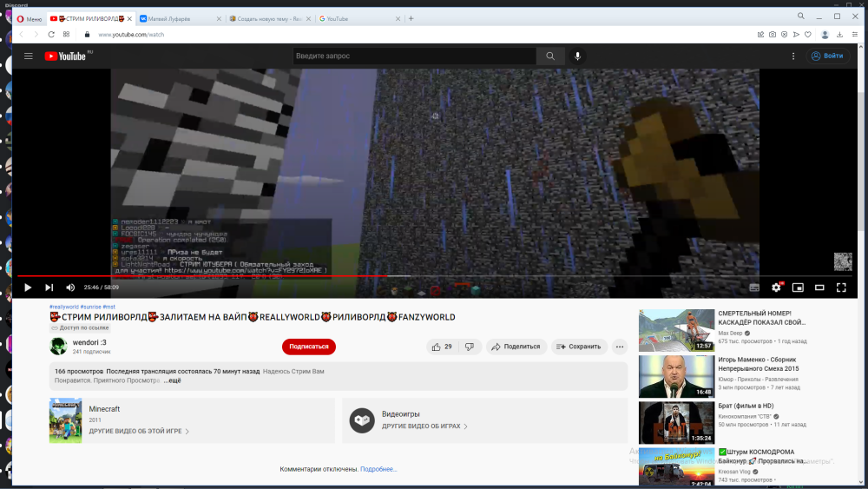The width and height of the screenshot is (868, 489).
Task: Mute the video volume
Action: tap(70, 287)
